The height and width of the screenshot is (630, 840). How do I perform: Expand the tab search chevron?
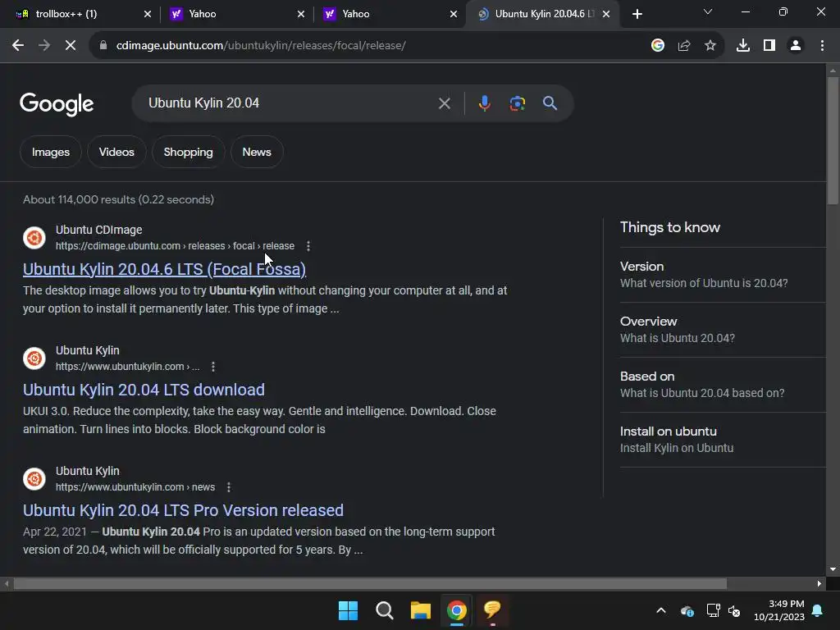click(708, 11)
